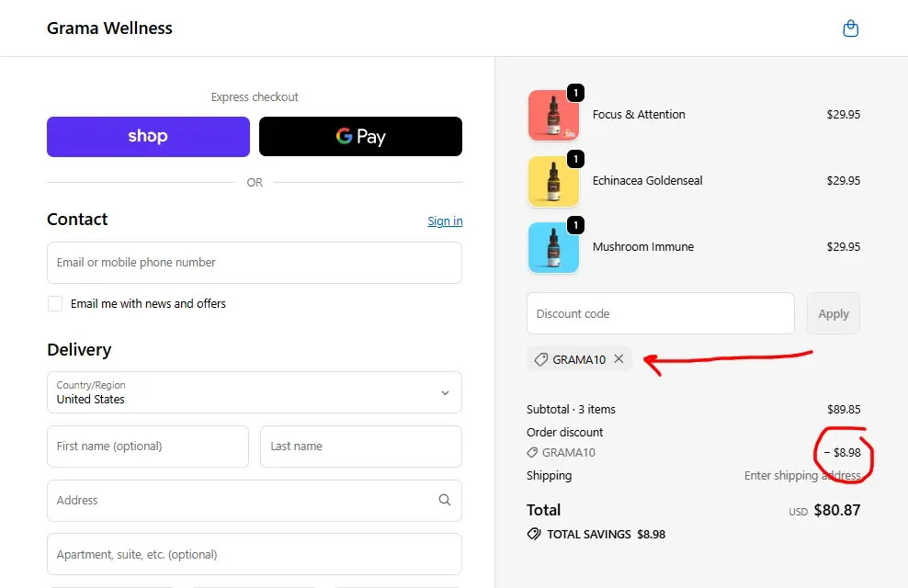Viewport: 908px width, 588px height.
Task: Click the Country/Region chevron arrow
Action: click(x=445, y=393)
